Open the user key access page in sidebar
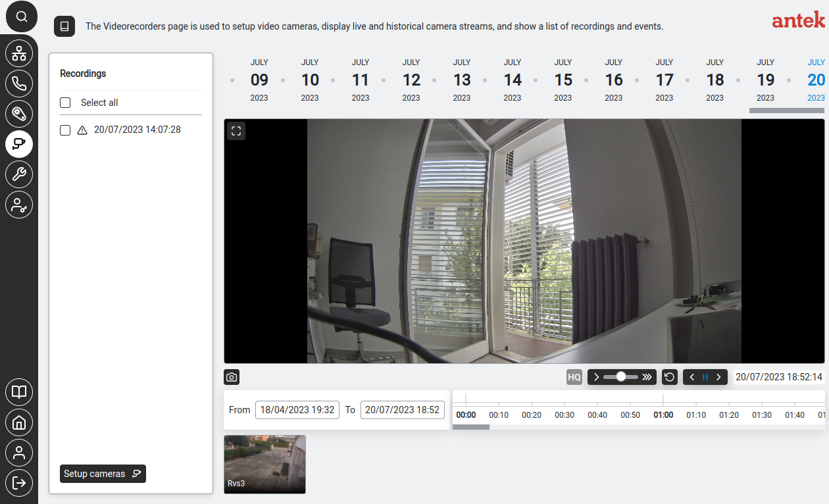The image size is (829, 504). click(19, 205)
